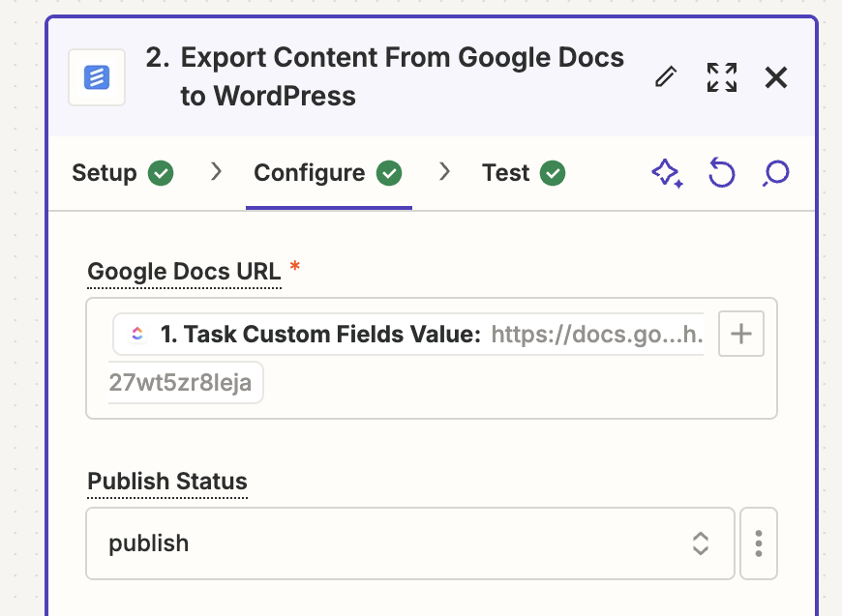The image size is (842, 616).
Task: Click the blue document app icon
Action: tap(97, 77)
